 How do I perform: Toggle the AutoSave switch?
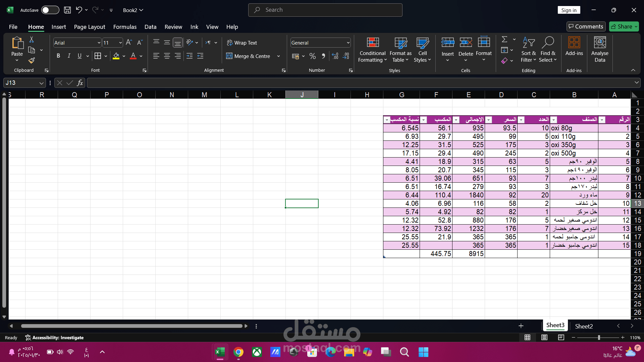coord(50,10)
